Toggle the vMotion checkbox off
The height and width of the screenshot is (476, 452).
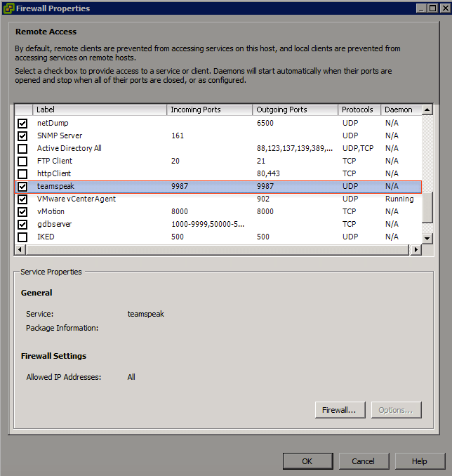(22, 212)
